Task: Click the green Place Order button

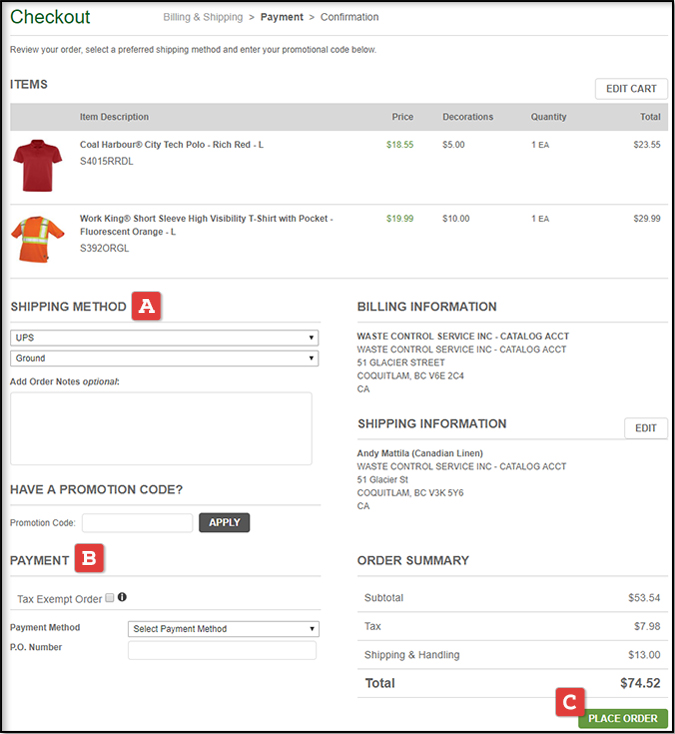Action: [622, 718]
